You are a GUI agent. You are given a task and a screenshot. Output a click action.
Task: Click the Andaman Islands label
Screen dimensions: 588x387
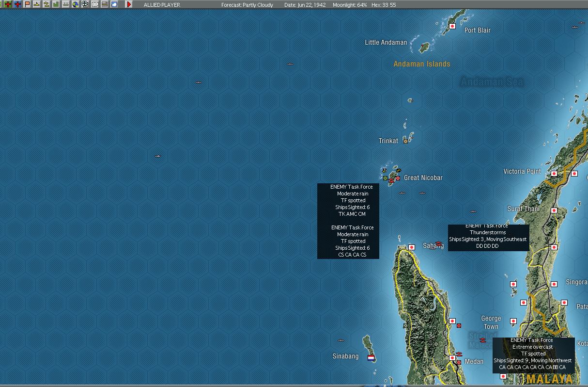(x=422, y=64)
